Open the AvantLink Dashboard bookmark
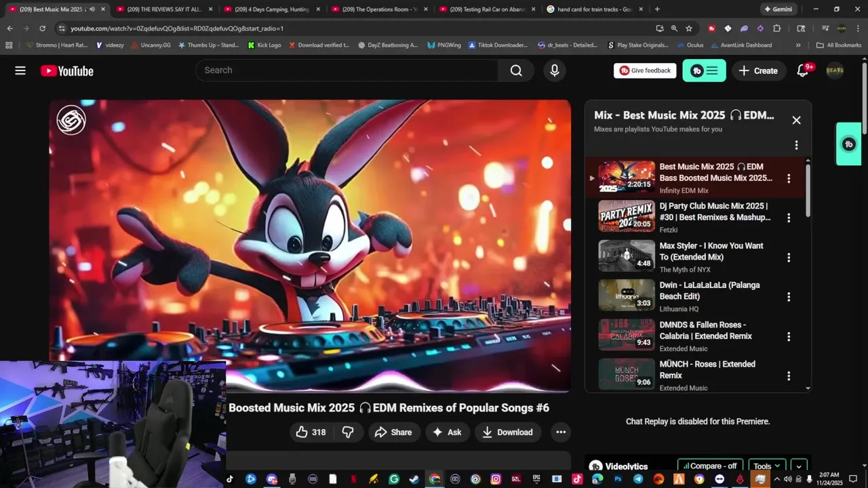868x488 pixels. pos(741,45)
